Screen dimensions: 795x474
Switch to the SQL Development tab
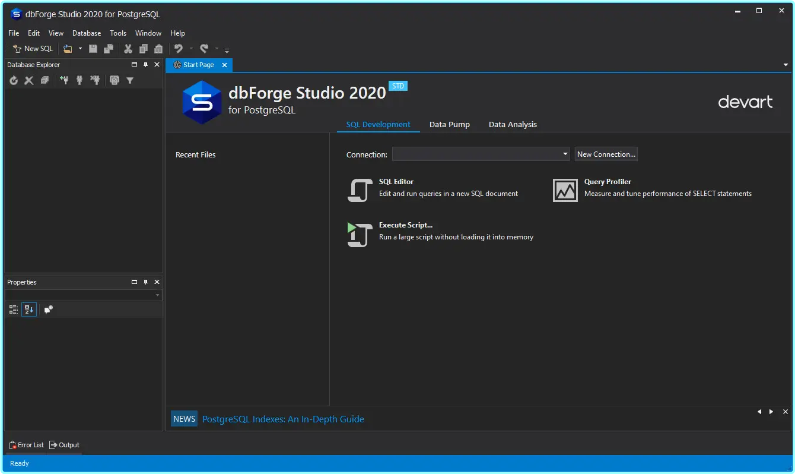point(378,124)
